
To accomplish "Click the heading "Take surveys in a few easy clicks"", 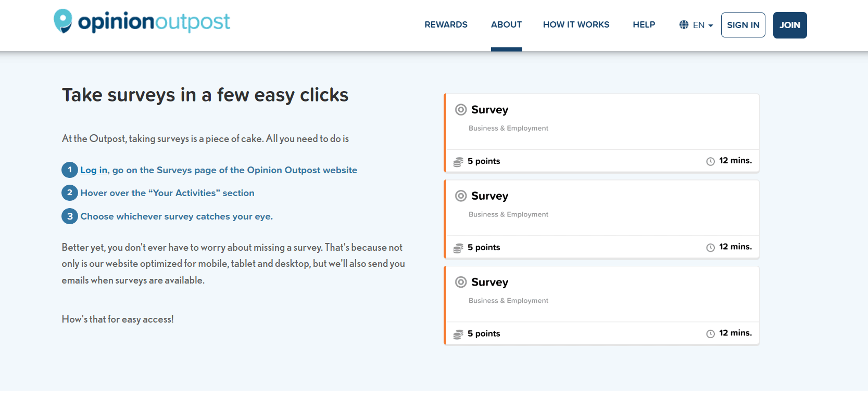I will [x=205, y=95].
